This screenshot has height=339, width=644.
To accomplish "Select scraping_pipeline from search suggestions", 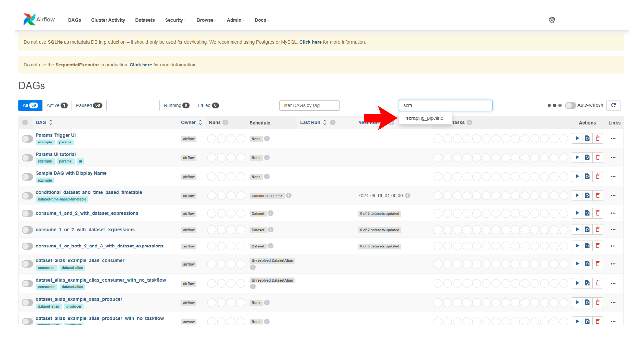I will [425, 118].
